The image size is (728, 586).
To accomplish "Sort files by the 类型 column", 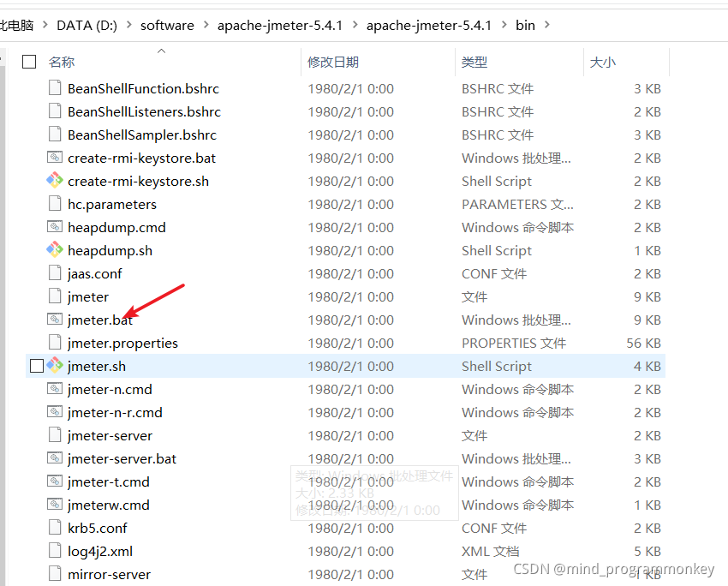I will (x=474, y=62).
